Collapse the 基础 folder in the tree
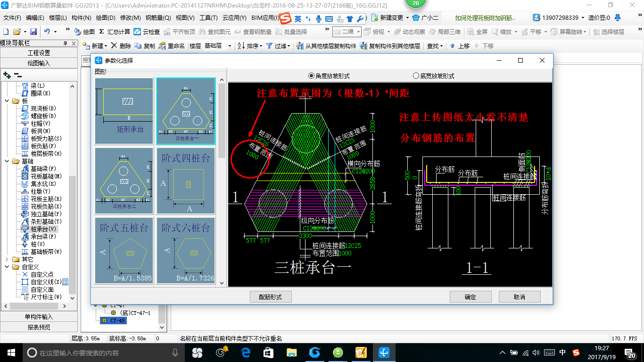The width and height of the screenshot is (644, 362). (x=7, y=161)
